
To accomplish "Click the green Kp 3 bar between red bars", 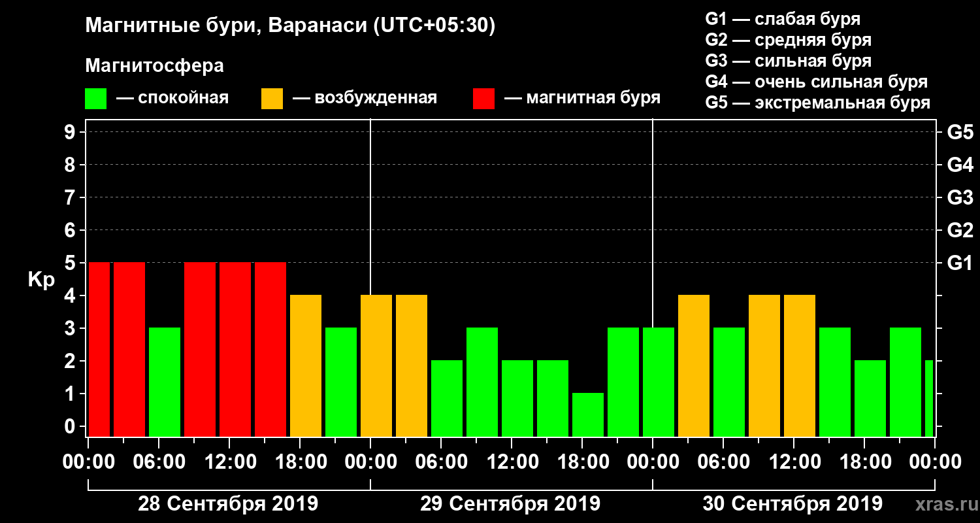I will click(165, 382).
